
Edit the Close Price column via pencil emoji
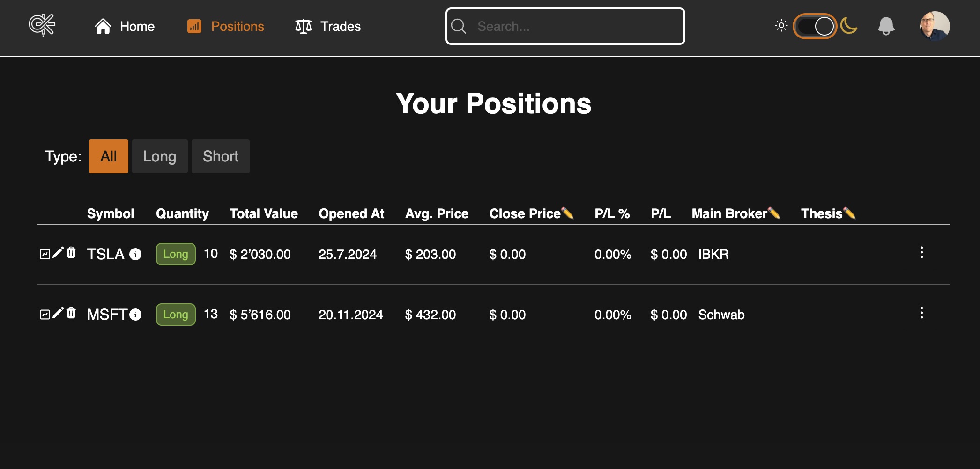tap(568, 213)
